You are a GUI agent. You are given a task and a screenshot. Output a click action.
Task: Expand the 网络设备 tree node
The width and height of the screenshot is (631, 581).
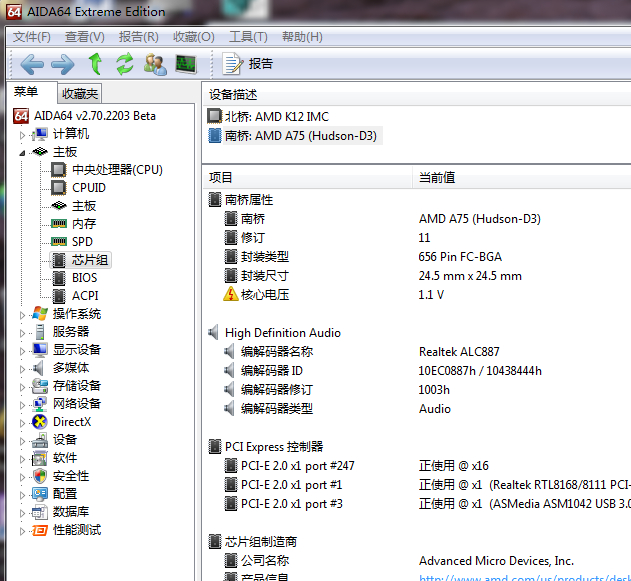(22, 405)
